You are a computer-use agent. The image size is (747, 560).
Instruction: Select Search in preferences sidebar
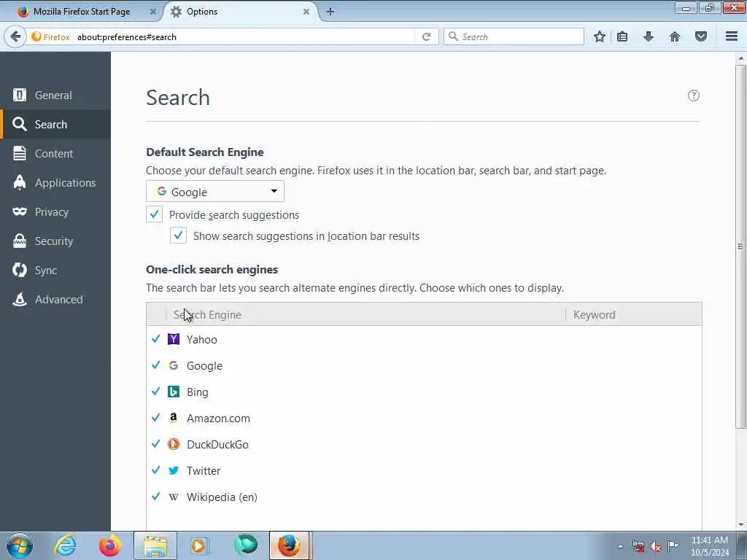coord(55,124)
